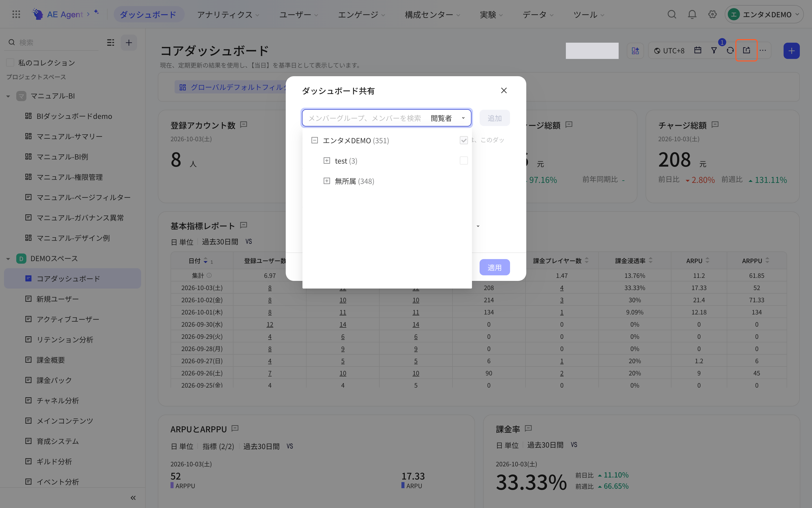Click the 追加 button
The height and width of the screenshot is (508, 812).
tap(494, 118)
